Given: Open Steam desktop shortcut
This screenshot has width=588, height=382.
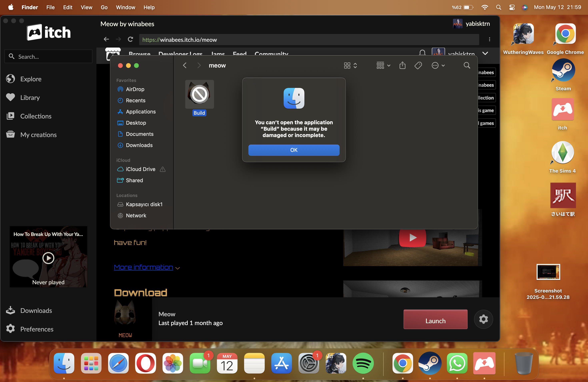Looking at the screenshot, I should coord(563,75).
